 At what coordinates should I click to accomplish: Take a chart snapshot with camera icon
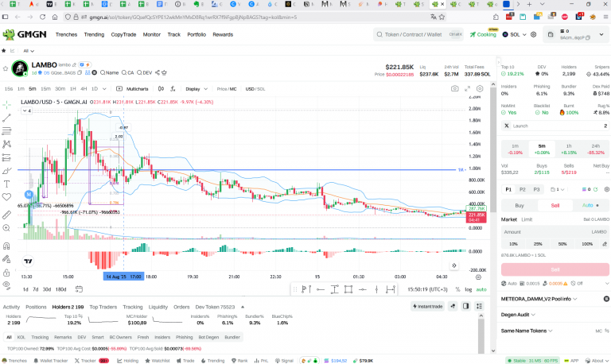(455, 89)
